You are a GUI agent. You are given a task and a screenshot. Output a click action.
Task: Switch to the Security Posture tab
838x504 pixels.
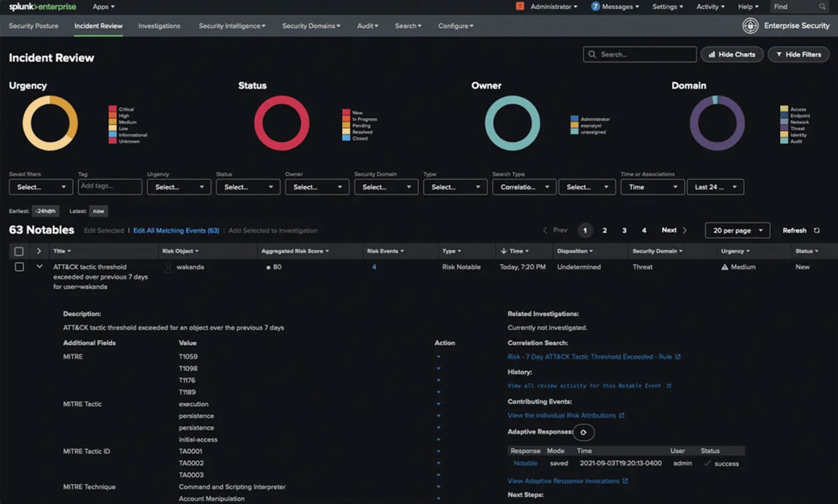tap(33, 26)
